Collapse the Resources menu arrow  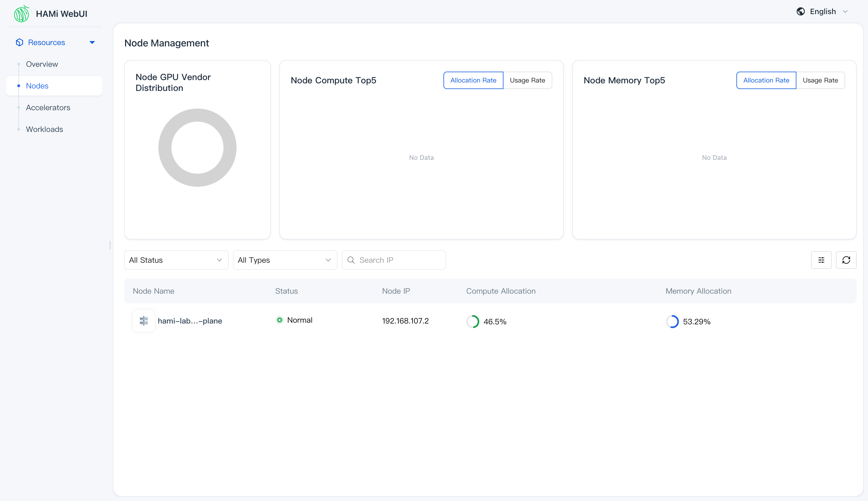(x=92, y=43)
